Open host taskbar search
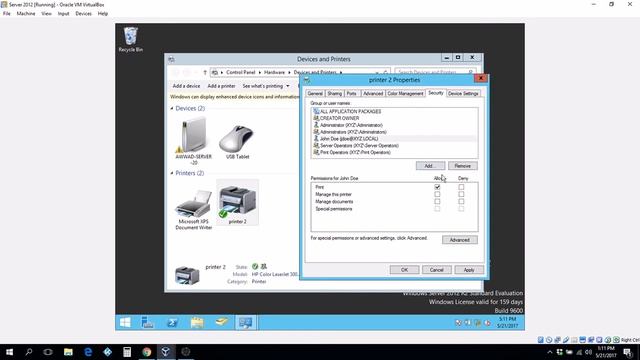This screenshot has width=640, height=360. (29, 352)
